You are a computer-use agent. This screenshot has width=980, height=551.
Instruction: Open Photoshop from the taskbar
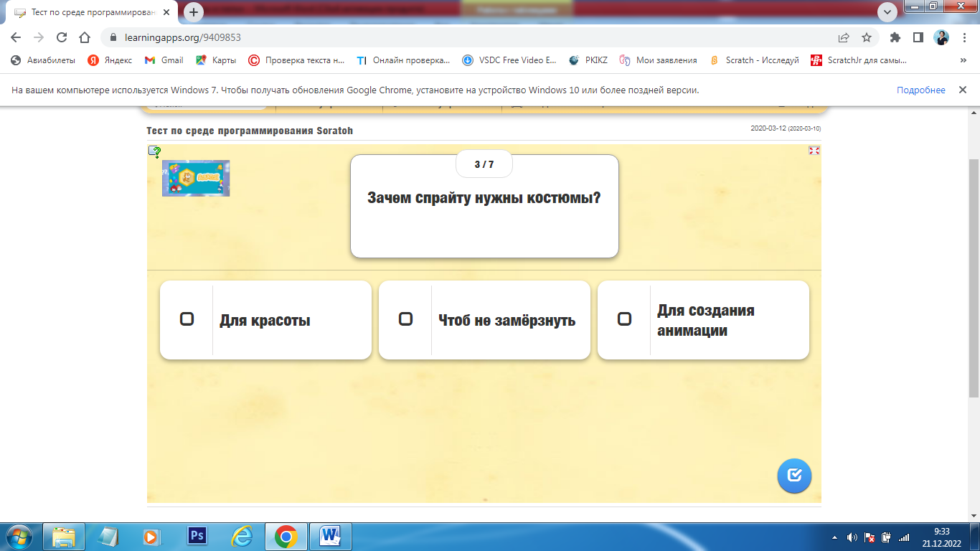(197, 537)
